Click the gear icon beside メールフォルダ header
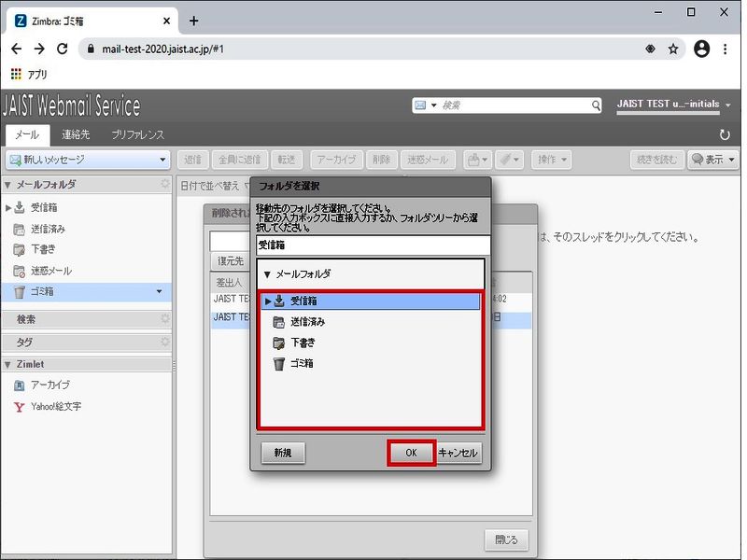Viewport: 747px width, 560px height. [x=165, y=185]
